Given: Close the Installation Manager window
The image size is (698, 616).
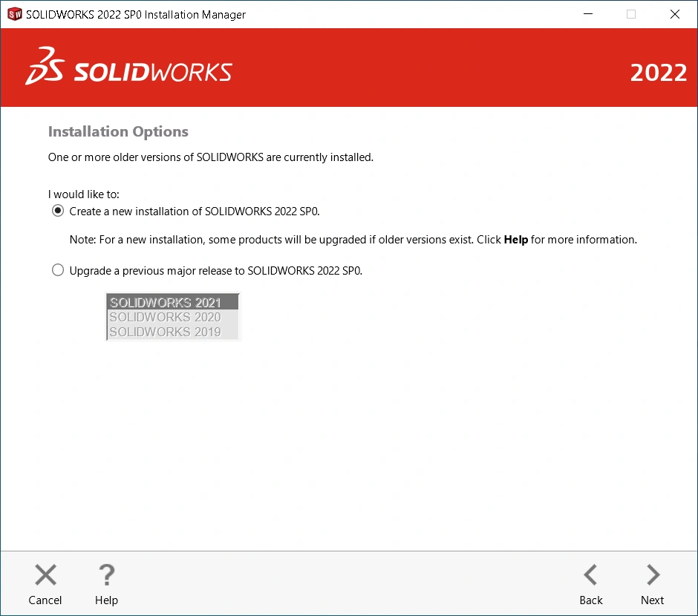Looking at the screenshot, I should pyautogui.click(x=675, y=14).
